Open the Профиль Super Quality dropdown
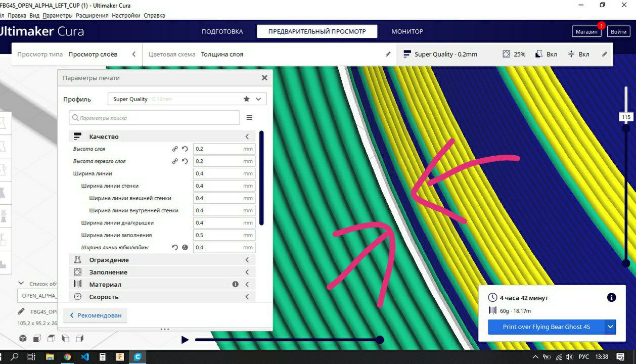This screenshot has width=636, height=364. [187, 99]
